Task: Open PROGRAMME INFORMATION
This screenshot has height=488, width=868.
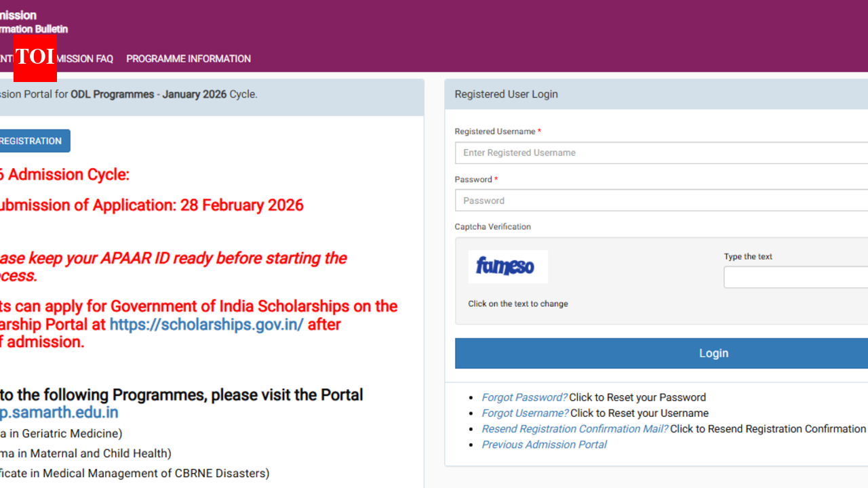Action: click(188, 59)
